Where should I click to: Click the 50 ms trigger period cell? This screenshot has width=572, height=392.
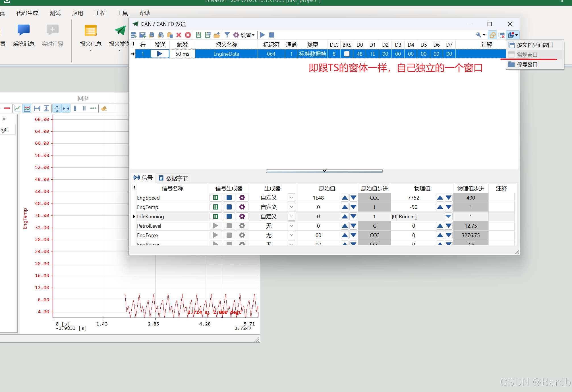(182, 54)
